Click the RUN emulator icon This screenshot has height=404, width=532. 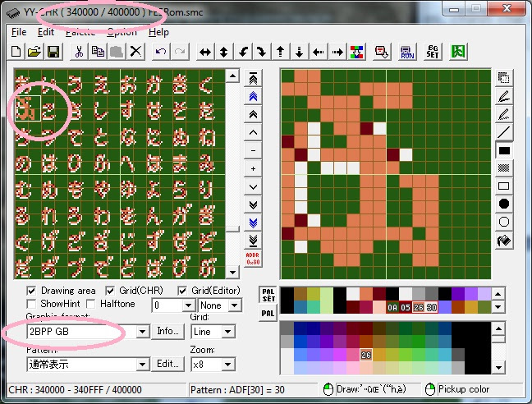coord(407,52)
